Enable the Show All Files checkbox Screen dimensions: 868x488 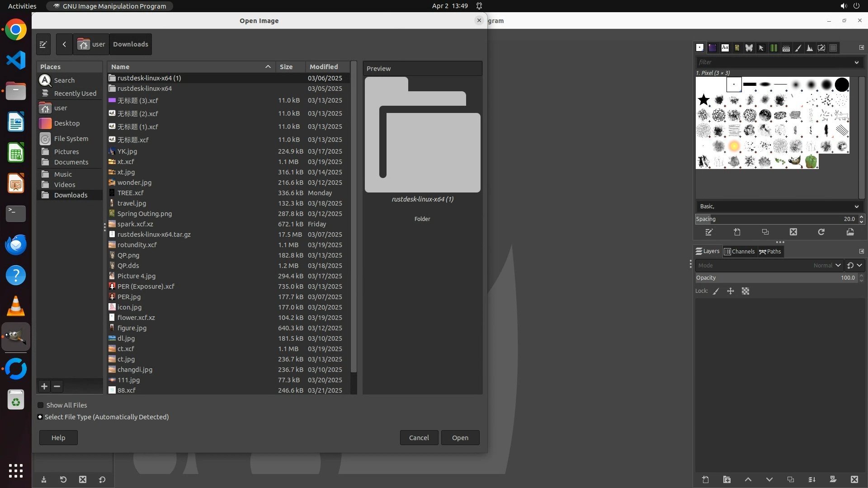(41, 405)
